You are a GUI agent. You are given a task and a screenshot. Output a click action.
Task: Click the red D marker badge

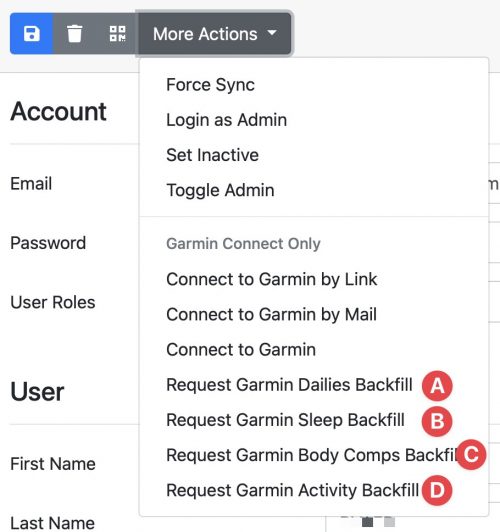point(437,490)
